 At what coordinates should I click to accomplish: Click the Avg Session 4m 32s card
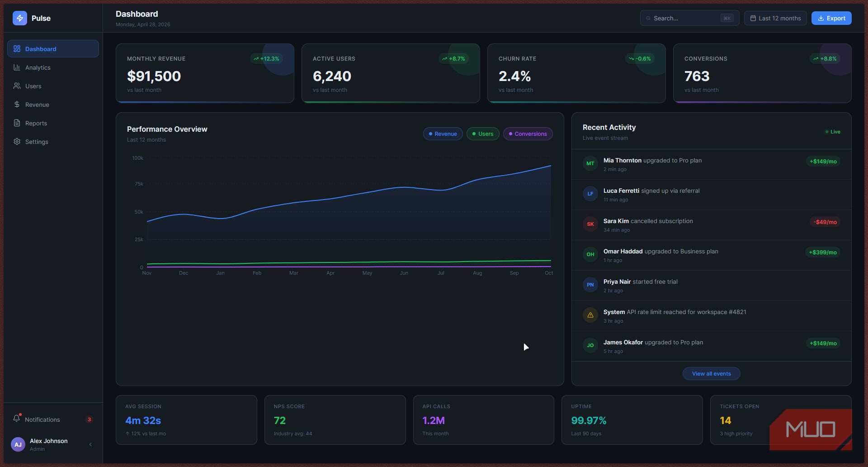(x=186, y=420)
